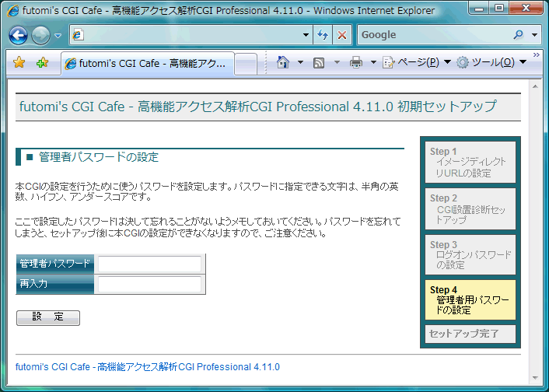
Task: Submit with the 設定 button
Action: (48, 318)
